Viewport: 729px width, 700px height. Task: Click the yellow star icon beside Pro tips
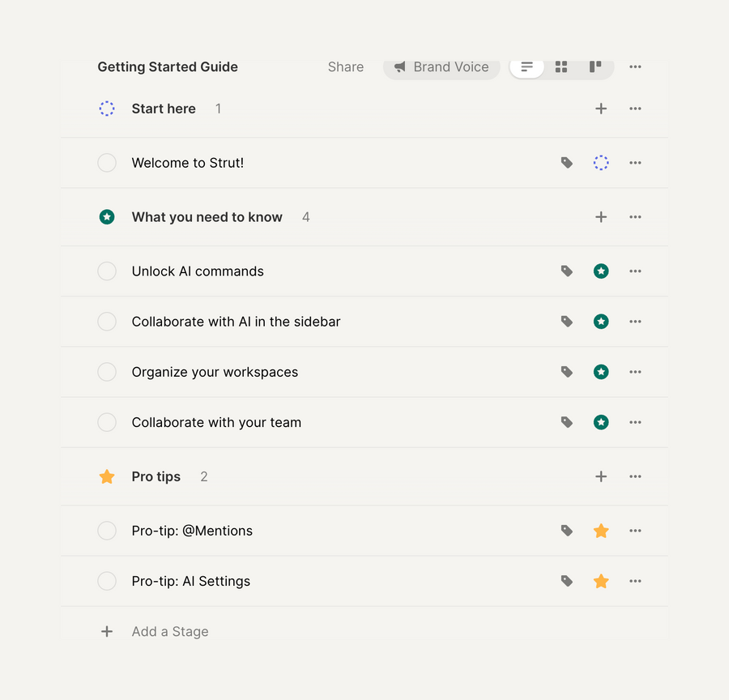(107, 476)
